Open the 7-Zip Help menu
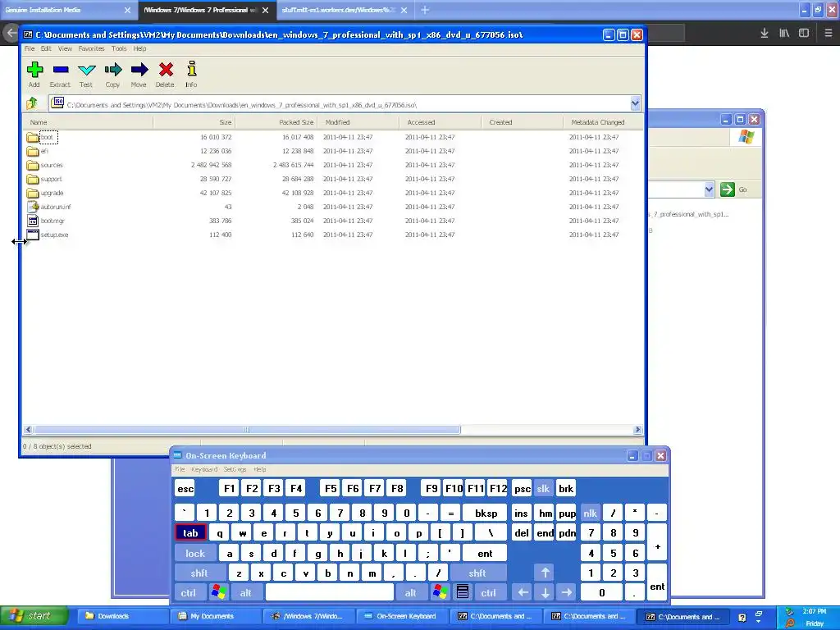Viewport: 840px width, 630px height. 139,48
